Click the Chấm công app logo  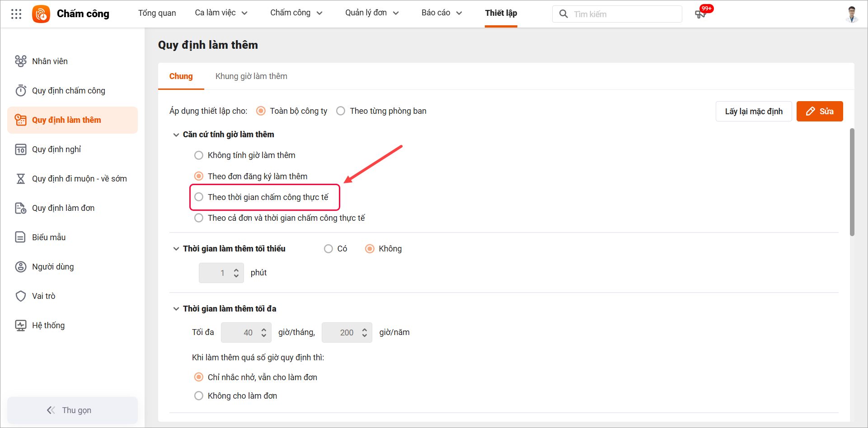point(41,14)
